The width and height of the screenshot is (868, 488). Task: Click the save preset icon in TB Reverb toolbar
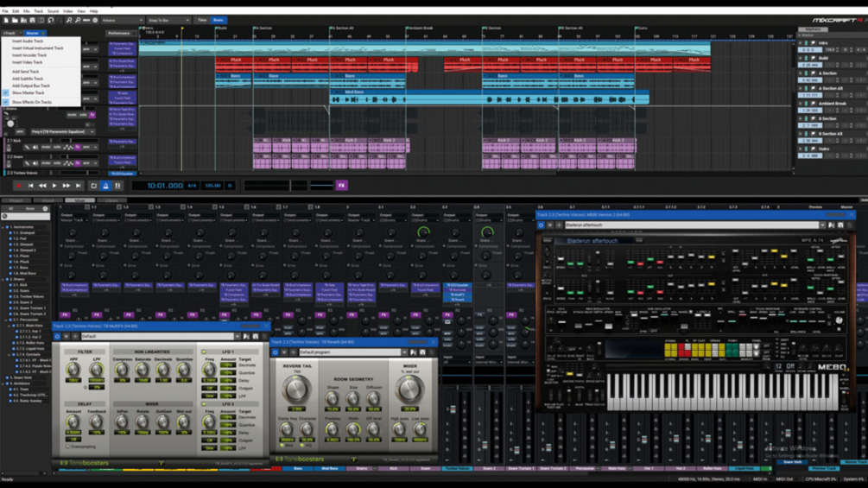[x=422, y=352]
